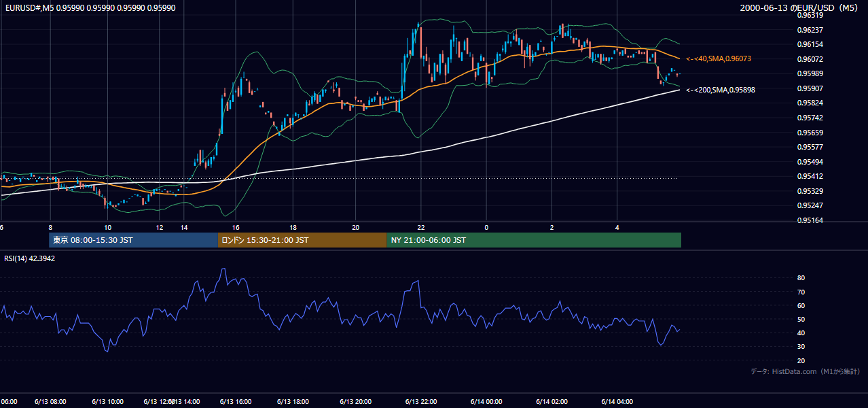Click the 6/14 02:00 bottom time label
This screenshot has height=408, width=868.
coord(551,402)
